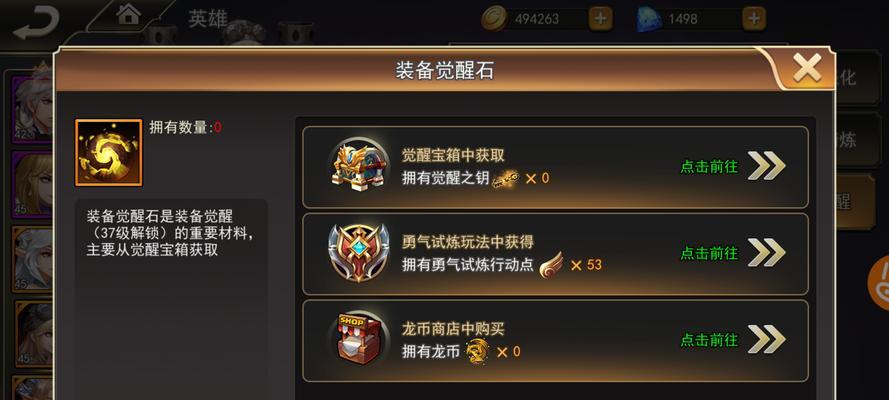Tap the blue diamond currency icon
Image resolution: width=889 pixels, height=400 pixels.
(648, 20)
